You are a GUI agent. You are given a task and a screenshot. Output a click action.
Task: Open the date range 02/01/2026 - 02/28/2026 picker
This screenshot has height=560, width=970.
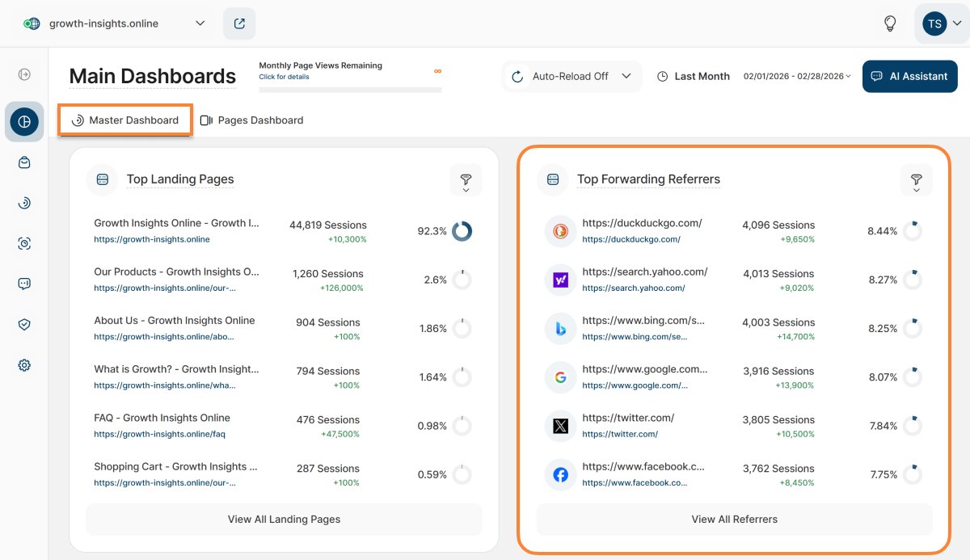point(797,76)
